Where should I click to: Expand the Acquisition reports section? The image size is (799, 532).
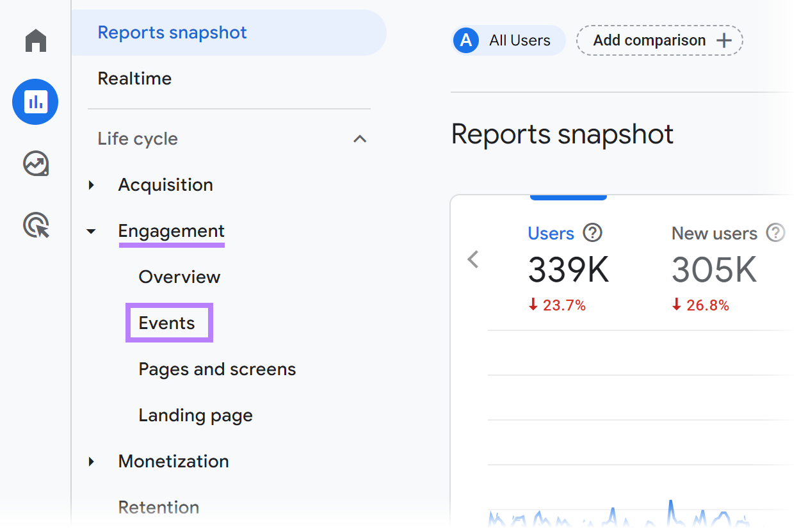(x=91, y=184)
